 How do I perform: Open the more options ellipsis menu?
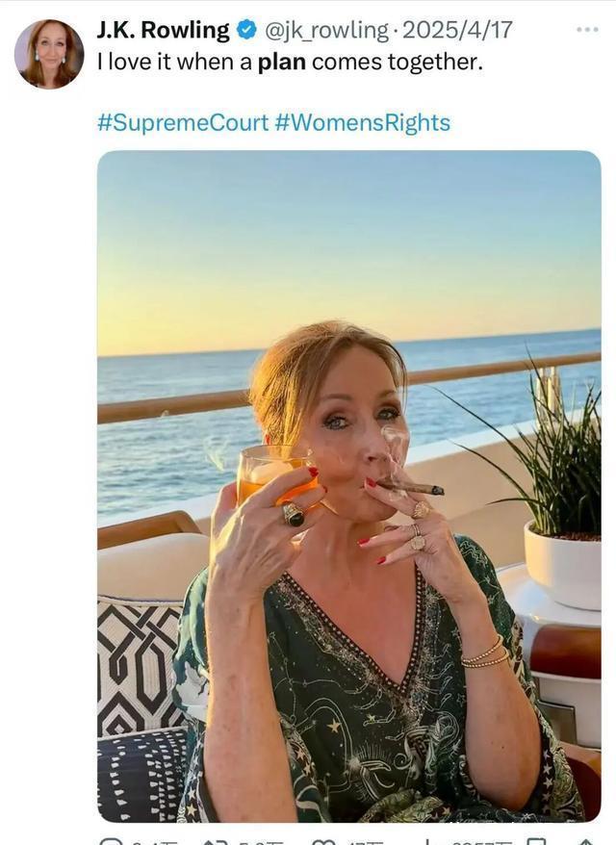pyautogui.click(x=587, y=30)
